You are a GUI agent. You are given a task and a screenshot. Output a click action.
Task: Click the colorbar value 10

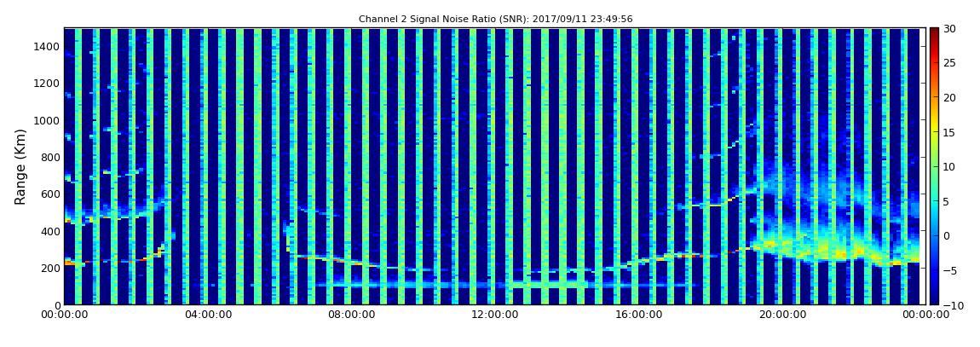[x=949, y=167]
